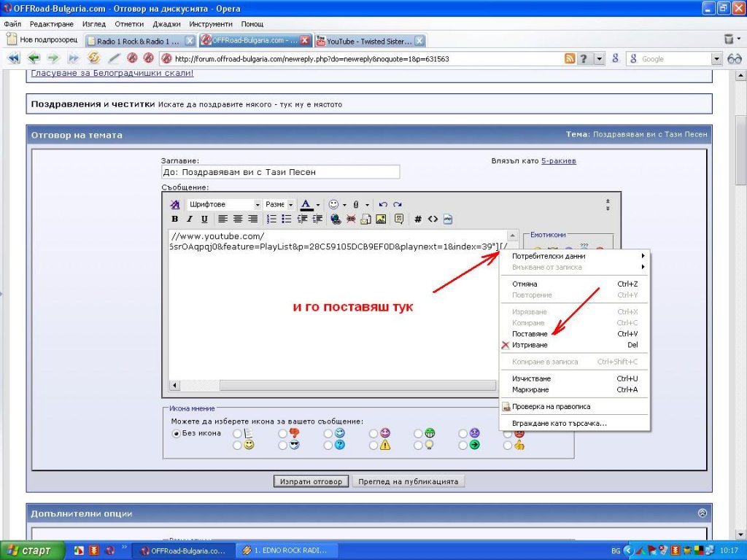Choose the sunglasses smiley post icon radio

(x=282, y=446)
